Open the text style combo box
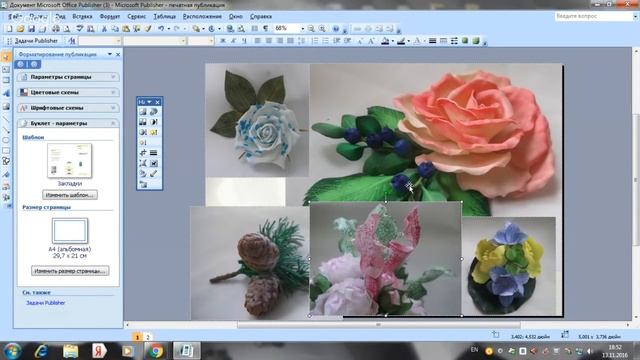Screen dimensions: 640x360 100,41
